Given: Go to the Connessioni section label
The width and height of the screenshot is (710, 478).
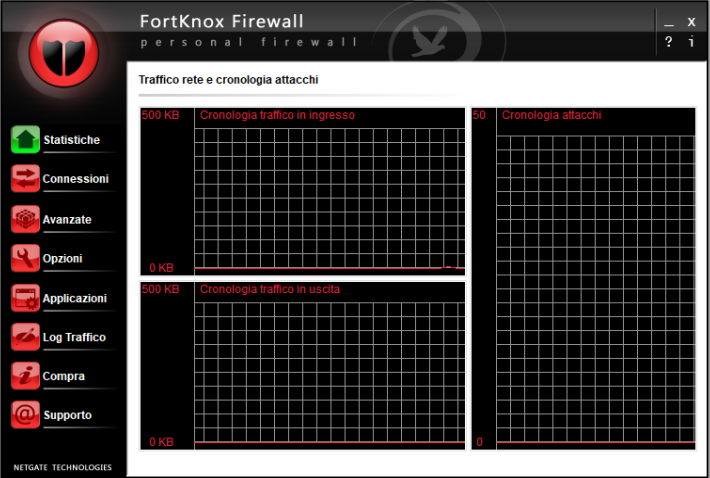Looking at the screenshot, I should pos(76,179).
